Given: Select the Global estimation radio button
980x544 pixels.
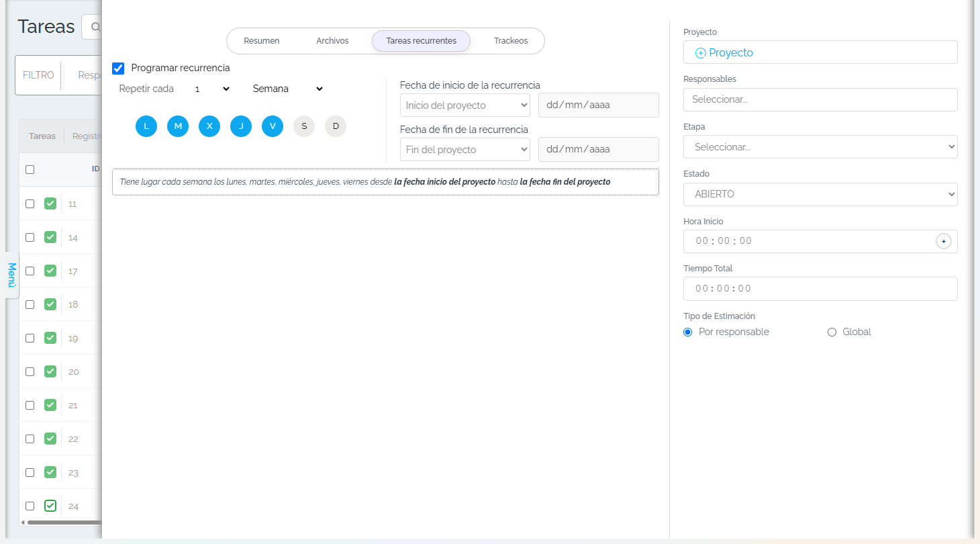Looking at the screenshot, I should tap(832, 332).
